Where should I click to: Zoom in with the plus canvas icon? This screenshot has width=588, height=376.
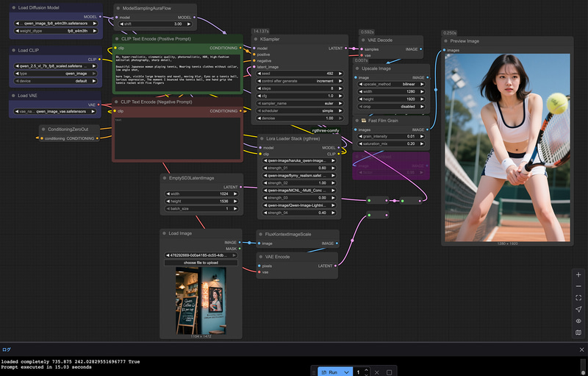tap(578, 274)
